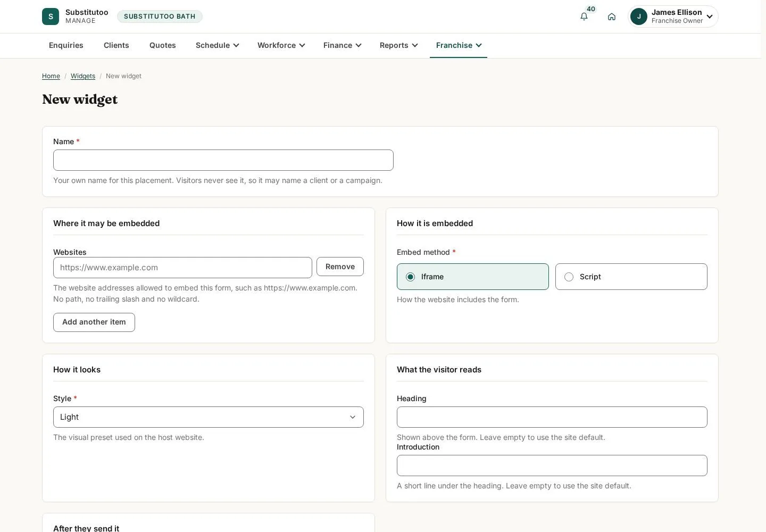Open the notifications bell
The height and width of the screenshot is (532, 766).
[584, 16]
